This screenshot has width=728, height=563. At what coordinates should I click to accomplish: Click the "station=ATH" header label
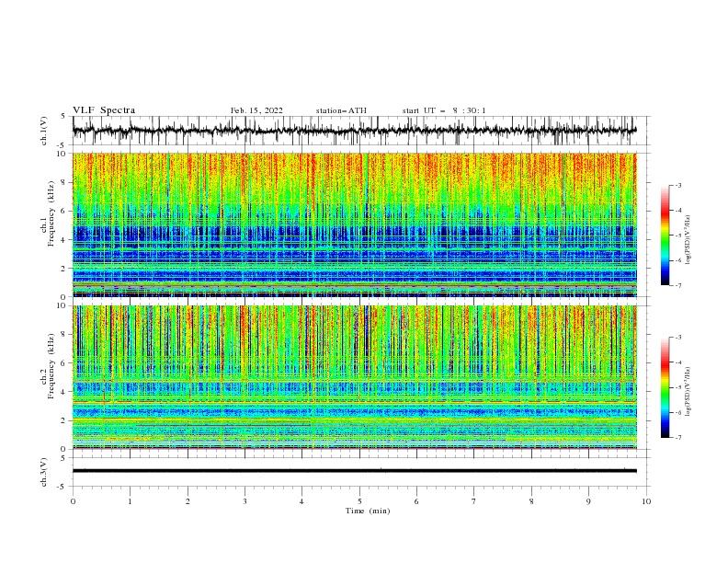click(341, 110)
